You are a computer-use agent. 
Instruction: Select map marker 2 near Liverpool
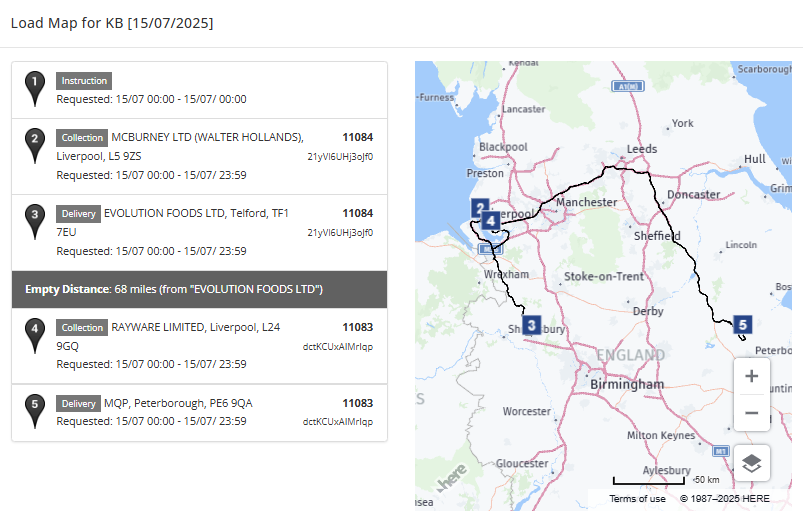coord(478,206)
